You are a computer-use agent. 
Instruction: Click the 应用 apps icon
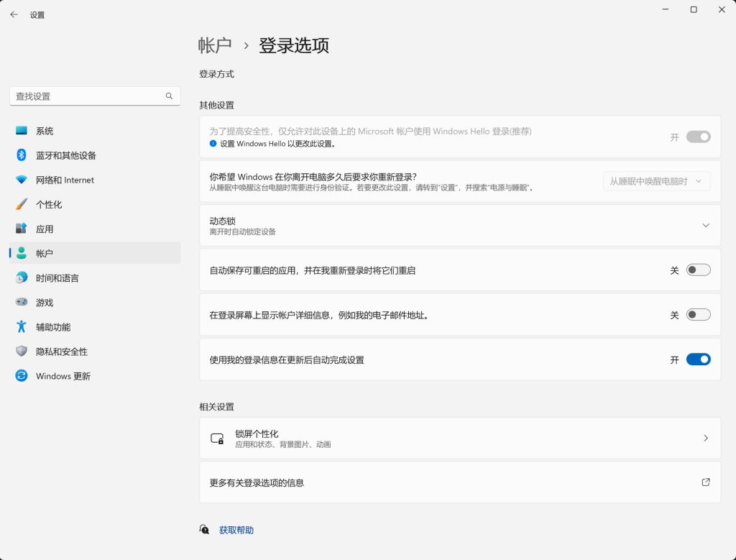[x=21, y=229]
